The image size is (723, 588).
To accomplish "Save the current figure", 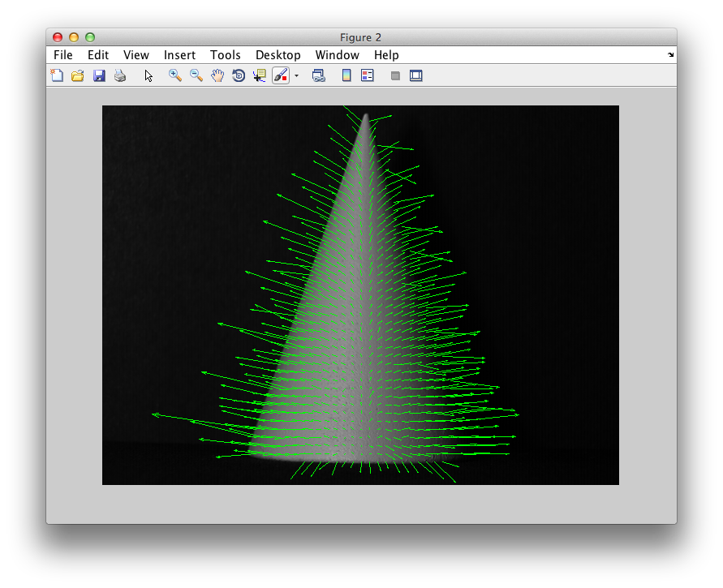I will click(99, 75).
